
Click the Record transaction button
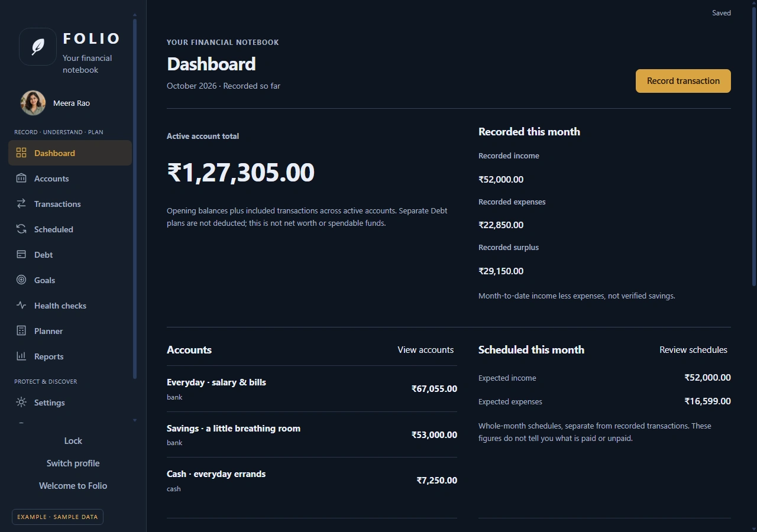(x=683, y=81)
